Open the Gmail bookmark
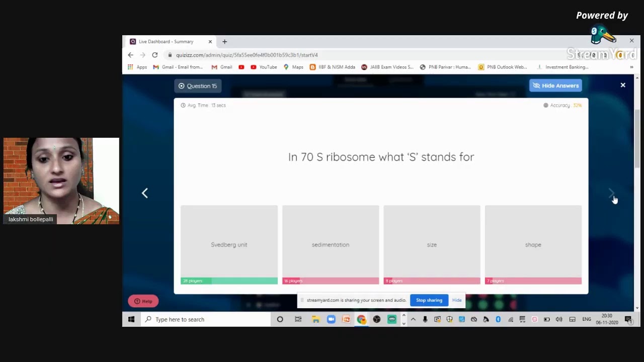The height and width of the screenshot is (362, 644). click(222, 67)
